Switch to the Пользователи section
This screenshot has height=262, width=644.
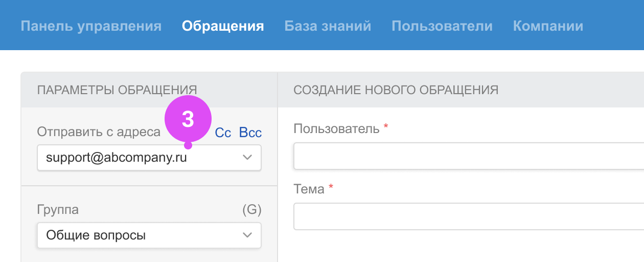coord(442,26)
